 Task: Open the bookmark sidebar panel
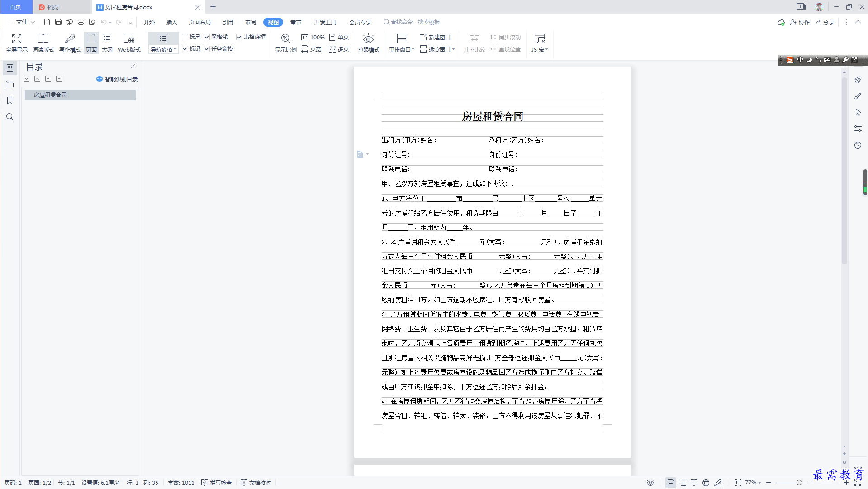[9, 101]
